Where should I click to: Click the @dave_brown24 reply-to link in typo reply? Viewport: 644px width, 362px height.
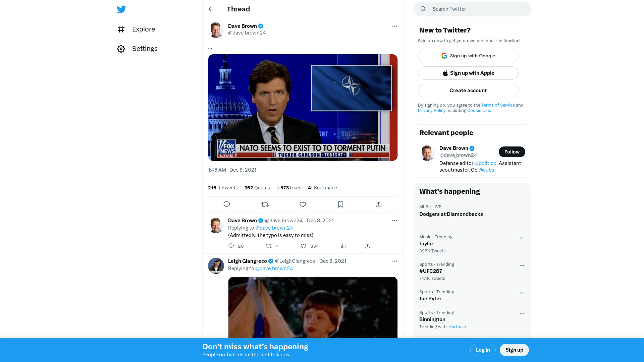(x=274, y=228)
